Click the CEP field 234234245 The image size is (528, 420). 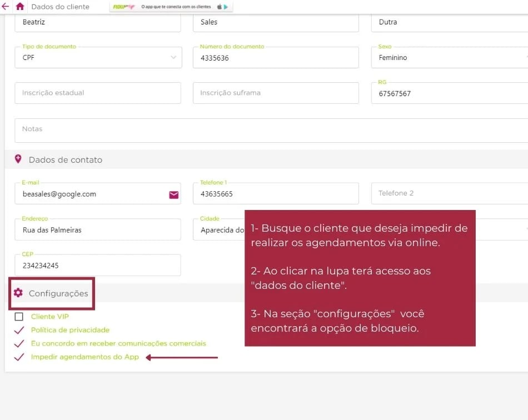tap(98, 265)
